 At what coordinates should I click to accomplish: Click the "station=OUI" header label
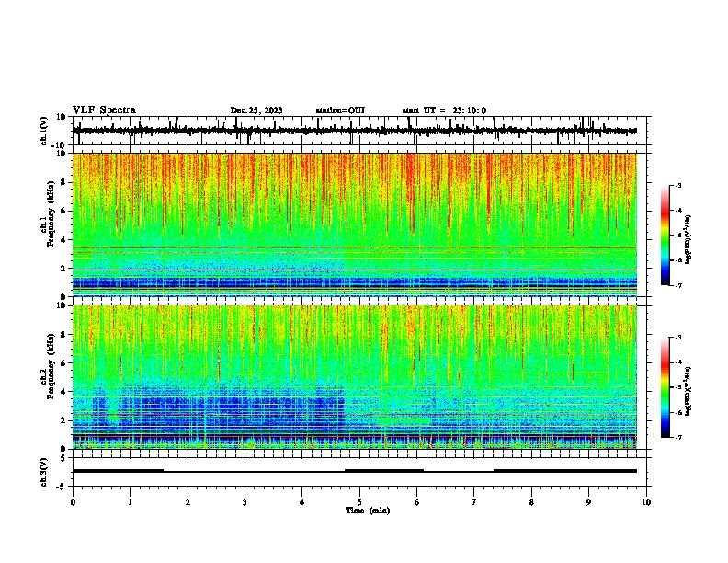tap(340, 110)
